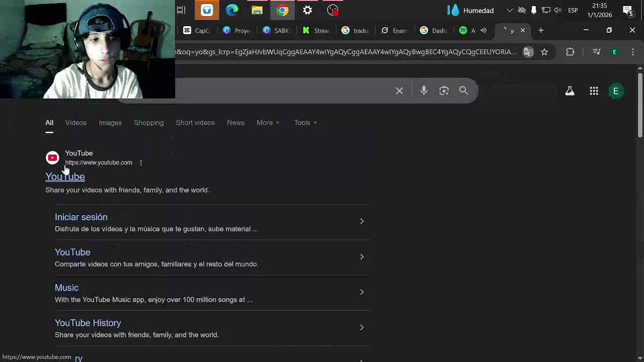Screen dimensions: 644x362
Task: Expand the Tools dropdown
Action: (305, 123)
